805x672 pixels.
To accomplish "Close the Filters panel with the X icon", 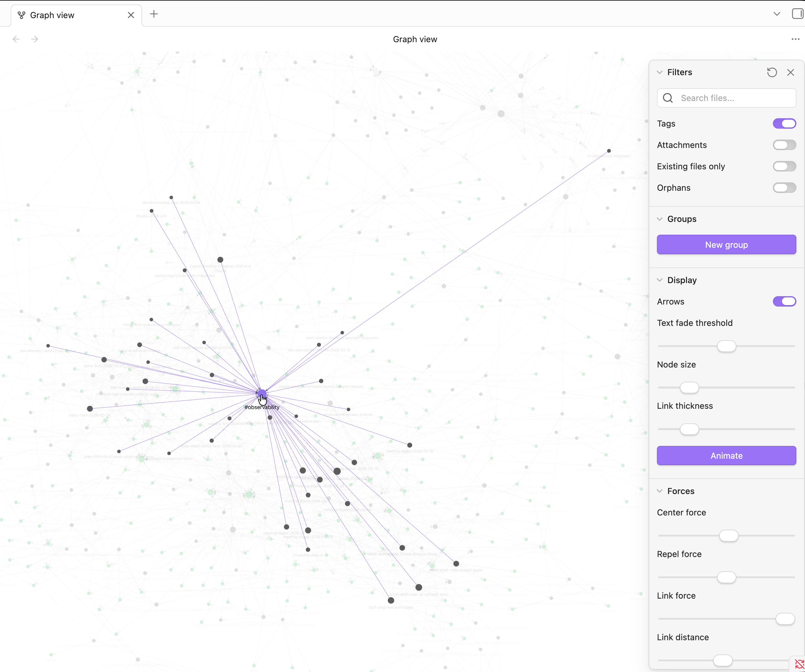I will pyautogui.click(x=791, y=72).
